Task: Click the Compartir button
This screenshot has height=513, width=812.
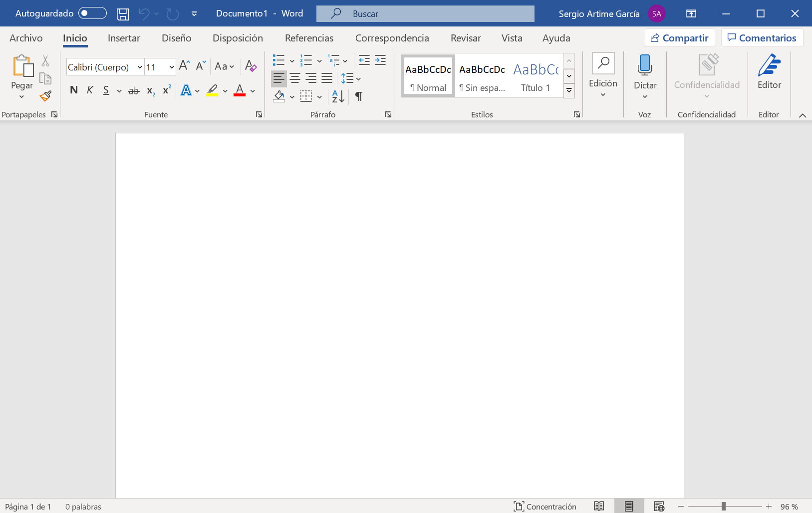Action: coord(680,37)
